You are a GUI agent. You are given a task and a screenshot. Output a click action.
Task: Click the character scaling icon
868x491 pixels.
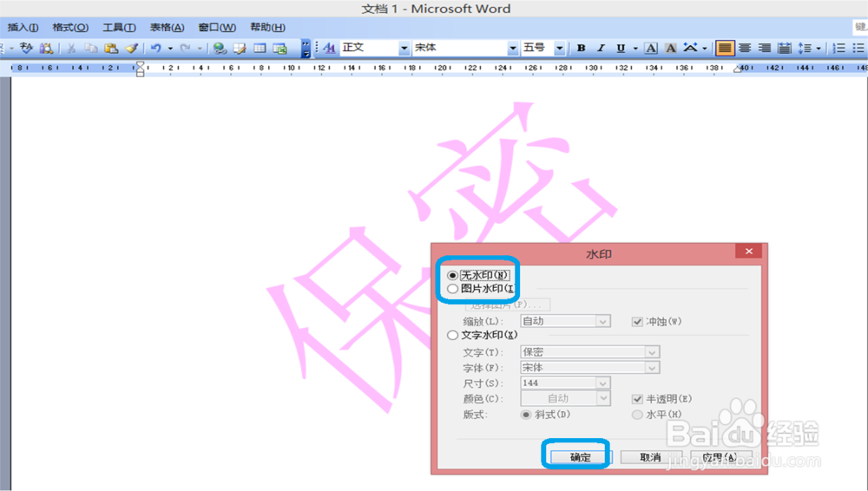coord(690,49)
